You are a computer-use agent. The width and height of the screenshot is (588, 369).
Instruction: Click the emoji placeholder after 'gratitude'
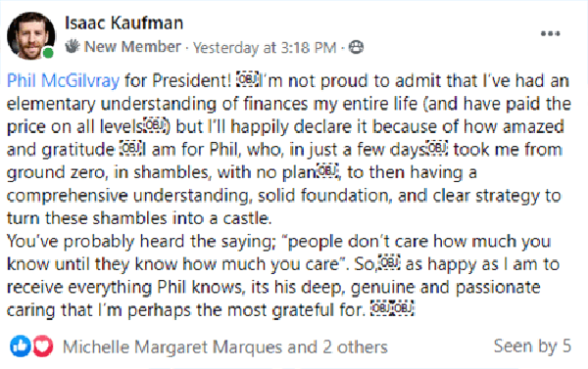(x=131, y=149)
